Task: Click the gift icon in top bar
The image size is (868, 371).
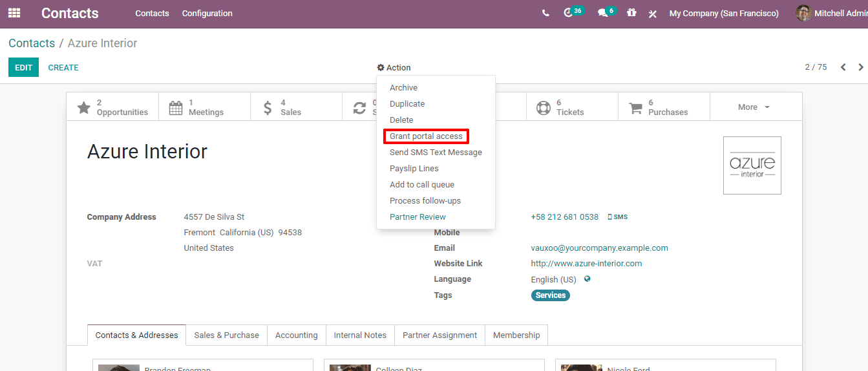Action: point(631,13)
